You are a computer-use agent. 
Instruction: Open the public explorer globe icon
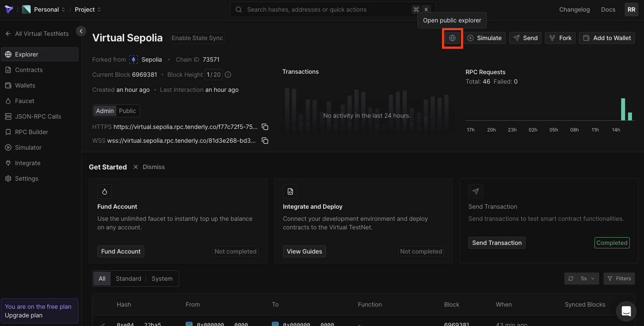[452, 38]
